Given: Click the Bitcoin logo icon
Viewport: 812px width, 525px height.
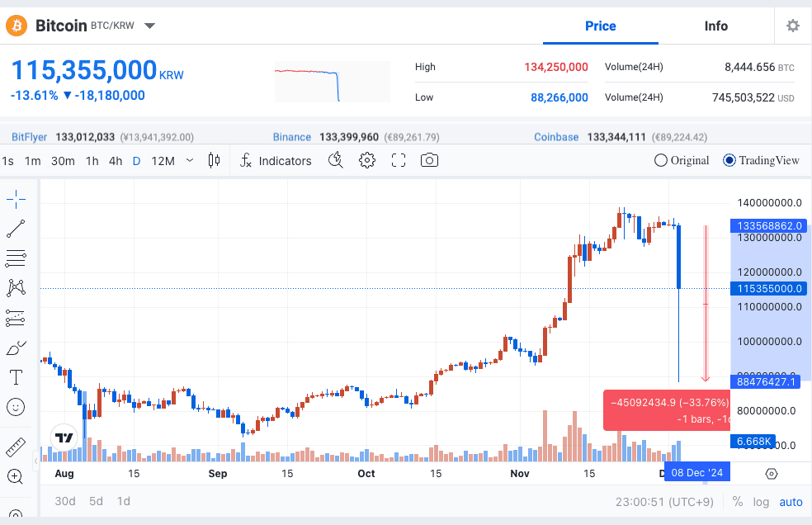Looking at the screenshot, I should pyautogui.click(x=17, y=26).
